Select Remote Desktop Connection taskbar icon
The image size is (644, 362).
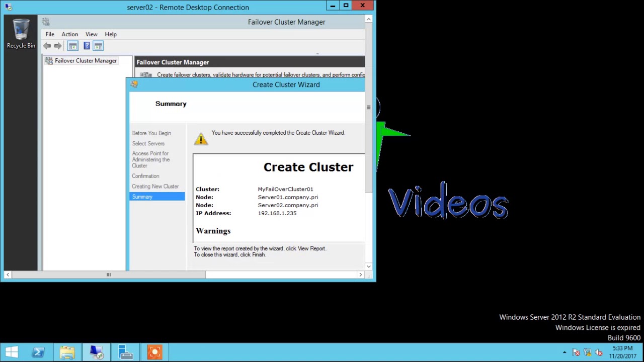pos(96,352)
